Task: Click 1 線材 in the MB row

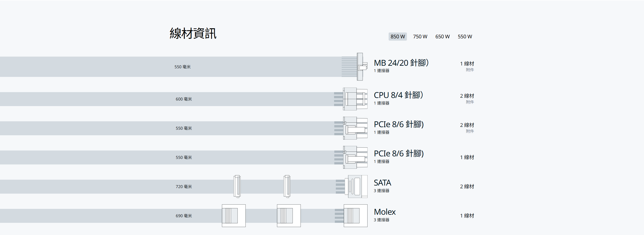Action: point(467,63)
